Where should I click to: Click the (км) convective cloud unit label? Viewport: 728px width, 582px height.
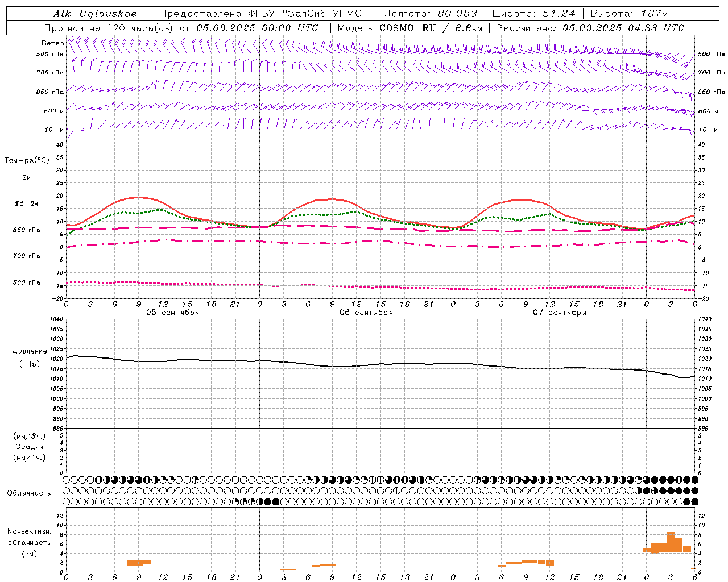coord(30,554)
